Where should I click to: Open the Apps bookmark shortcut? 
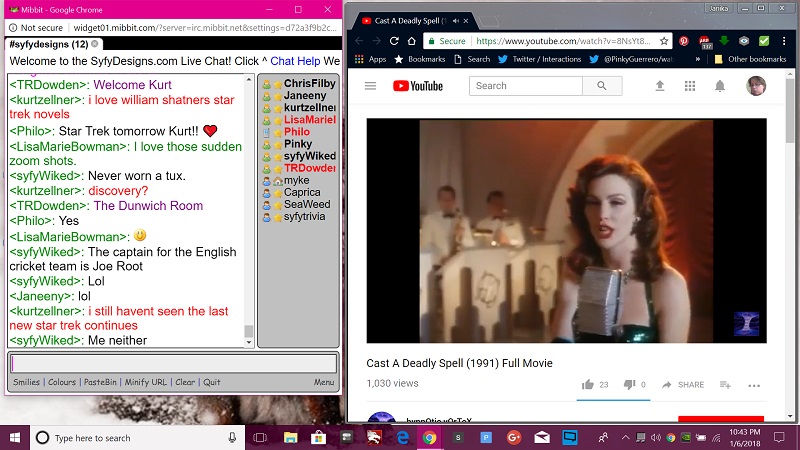(x=371, y=59)
